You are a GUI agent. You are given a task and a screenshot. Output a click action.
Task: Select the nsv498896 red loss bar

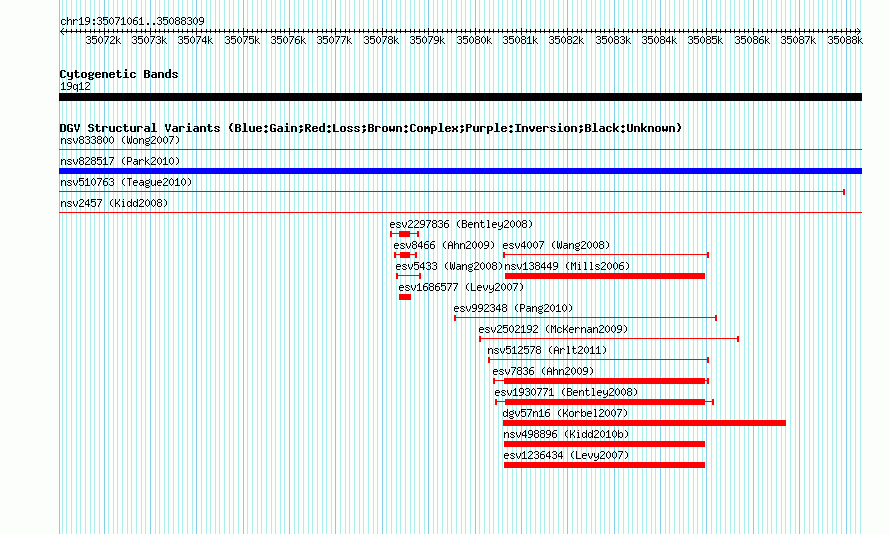click(x=604, y=444)
